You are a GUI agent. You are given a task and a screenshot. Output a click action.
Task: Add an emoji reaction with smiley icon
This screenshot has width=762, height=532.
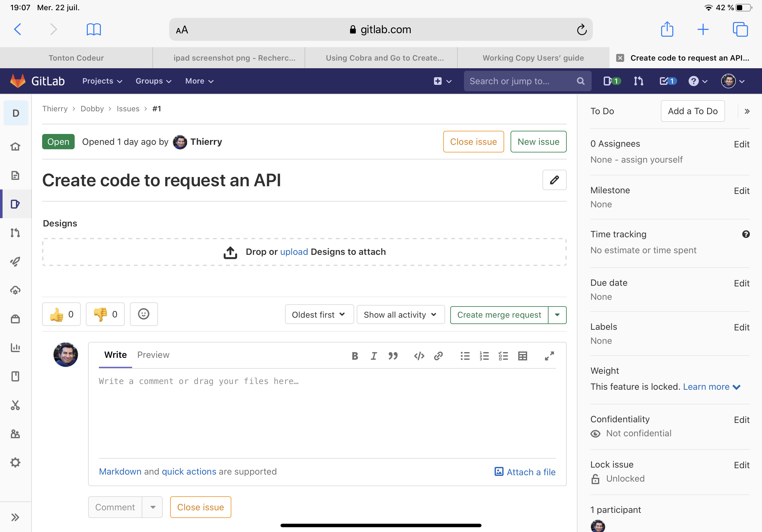[143, 314]
